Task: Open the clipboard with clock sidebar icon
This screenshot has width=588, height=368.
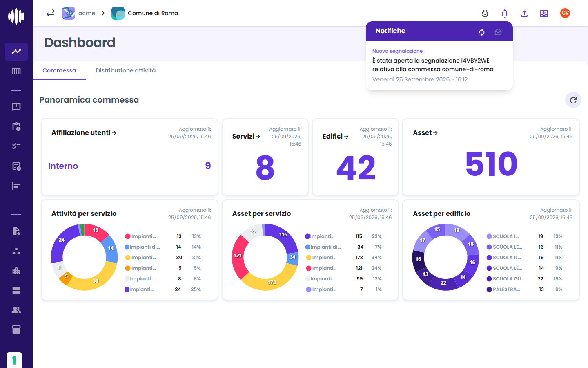Action: pyautogui.click(x=16, y=126)
